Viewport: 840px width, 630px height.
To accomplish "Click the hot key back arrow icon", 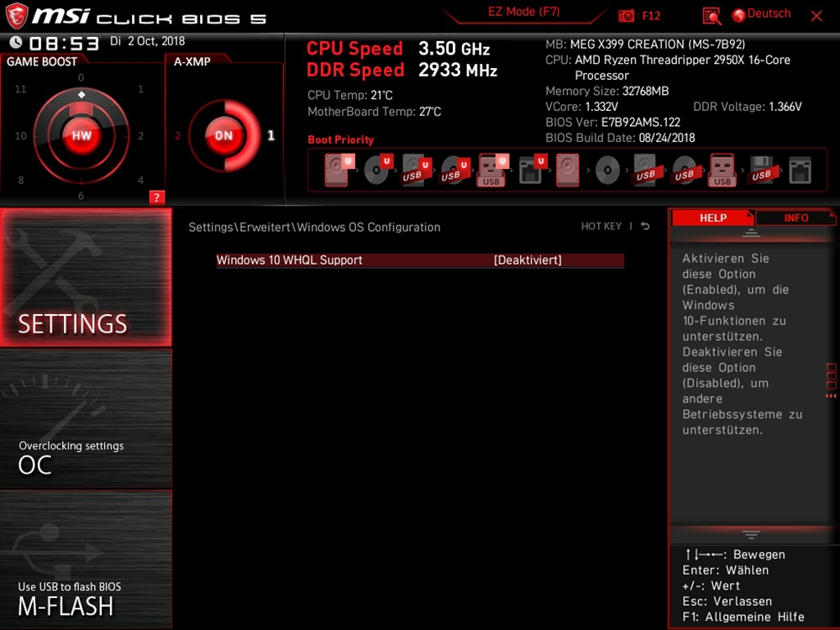I will 645,226.
